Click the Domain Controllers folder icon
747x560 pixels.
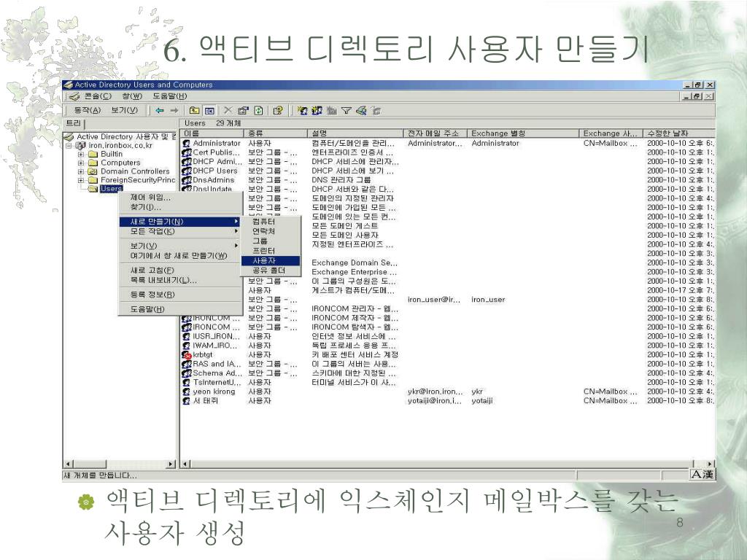pos(93,171)
